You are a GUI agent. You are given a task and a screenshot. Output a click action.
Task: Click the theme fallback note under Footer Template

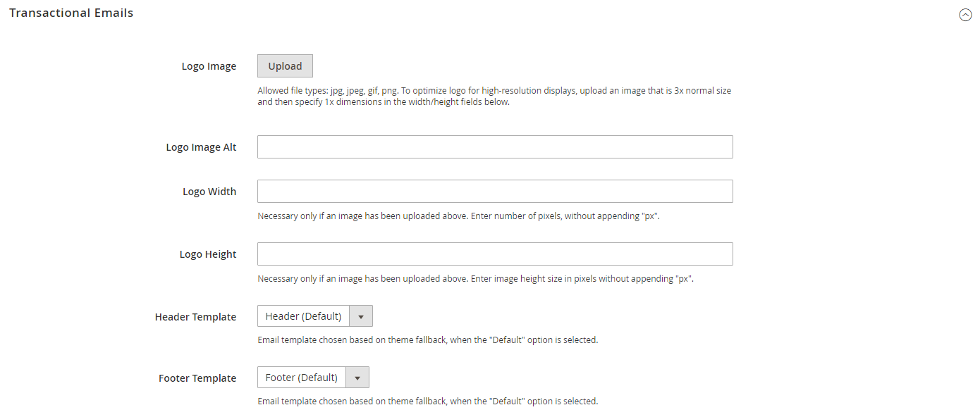pos(427,402)
